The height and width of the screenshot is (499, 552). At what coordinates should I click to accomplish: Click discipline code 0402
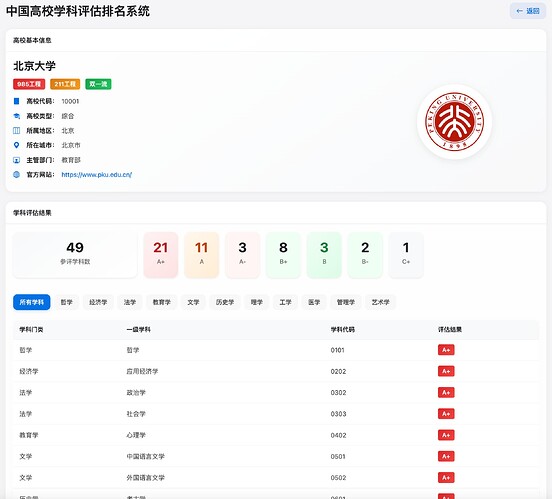pos(338,435)
